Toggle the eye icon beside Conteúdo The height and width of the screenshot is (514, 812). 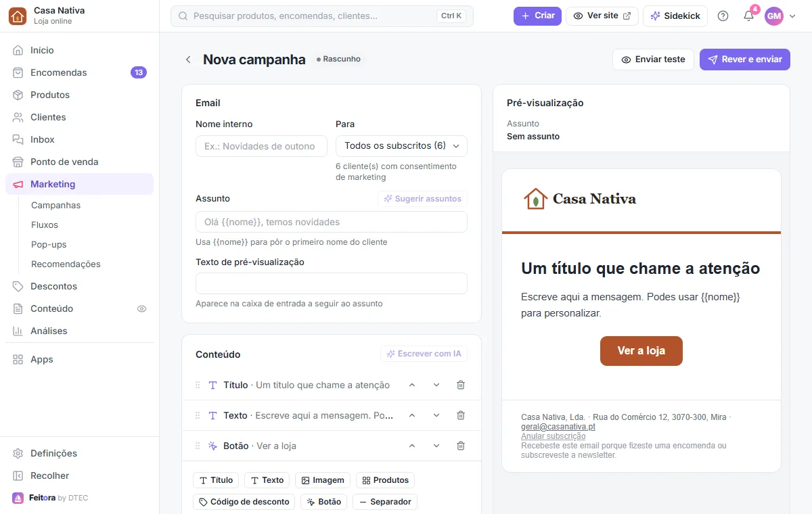coord(141,308)
